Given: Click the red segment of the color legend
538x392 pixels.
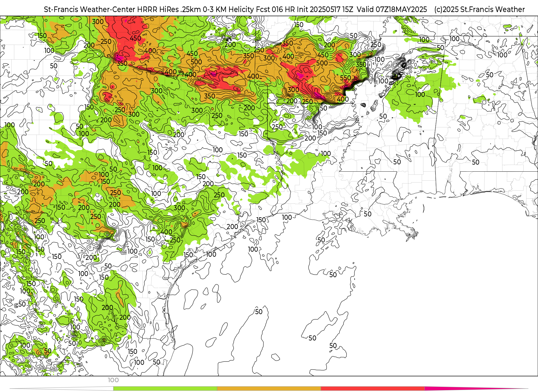Looking at the screenshot, I should click(x=372, y=389).
